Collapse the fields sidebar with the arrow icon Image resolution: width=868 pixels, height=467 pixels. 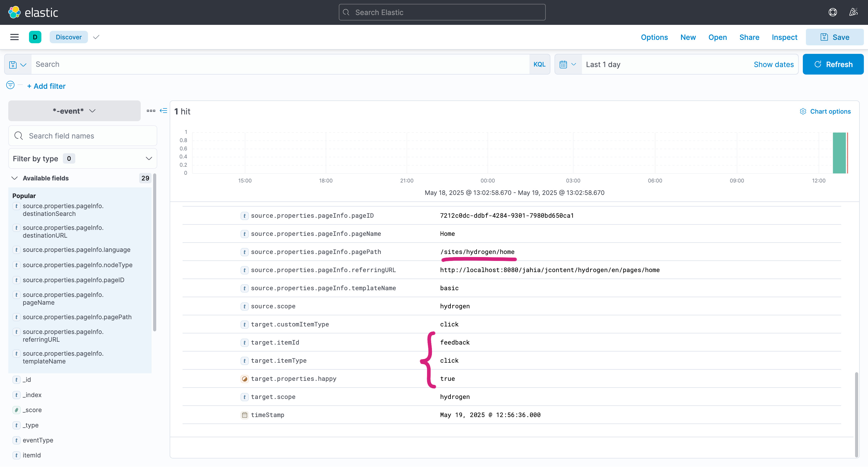(x=163, y=111)
